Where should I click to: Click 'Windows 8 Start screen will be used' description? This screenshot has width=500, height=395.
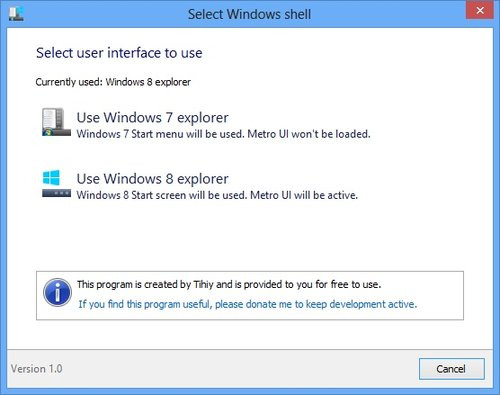[x=217, y=195]
